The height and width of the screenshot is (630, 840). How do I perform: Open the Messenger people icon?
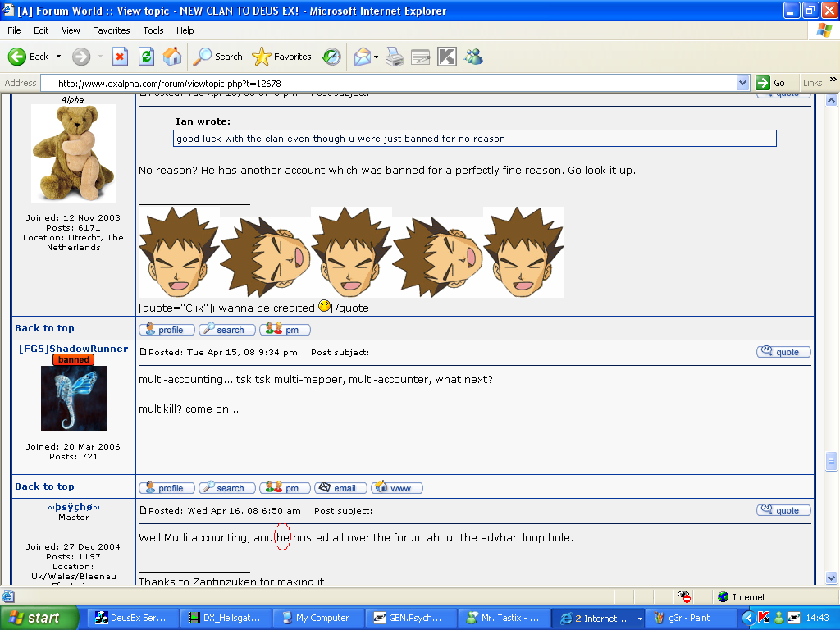point(473,57)
